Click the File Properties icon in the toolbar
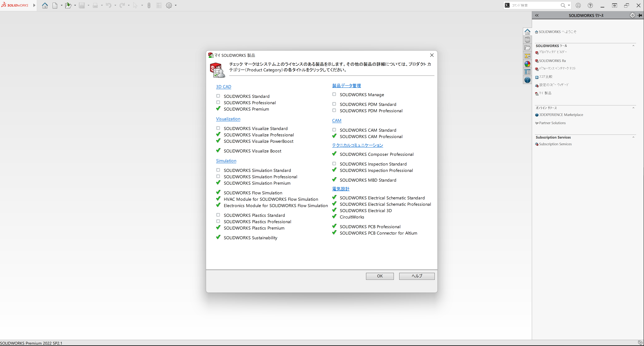This screenshot has height=346, width=644. (x=159, y=5)
